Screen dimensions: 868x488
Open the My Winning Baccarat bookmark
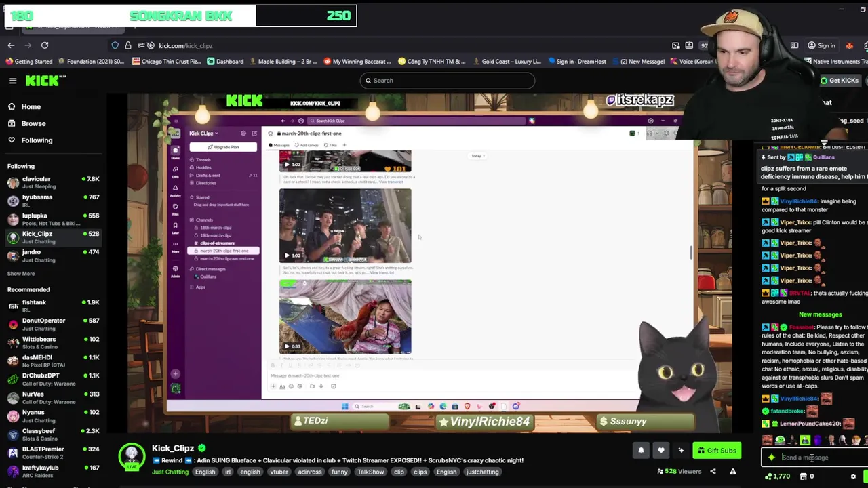(359, 62)
